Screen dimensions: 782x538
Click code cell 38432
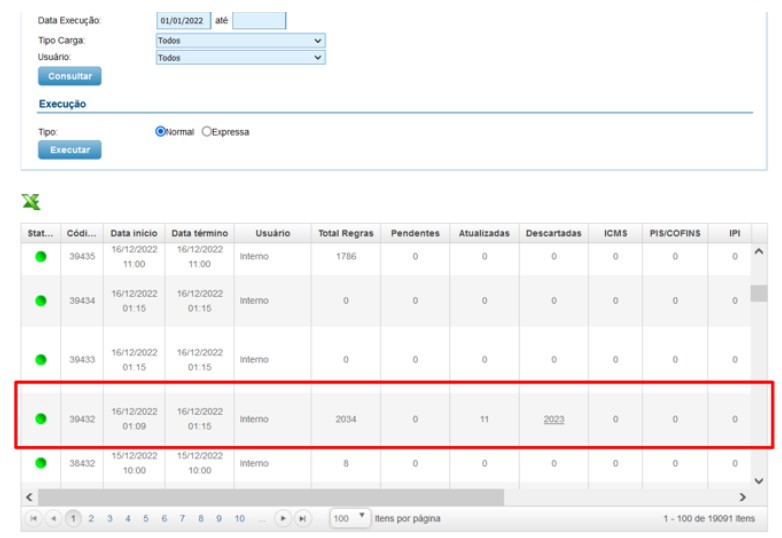82,463
